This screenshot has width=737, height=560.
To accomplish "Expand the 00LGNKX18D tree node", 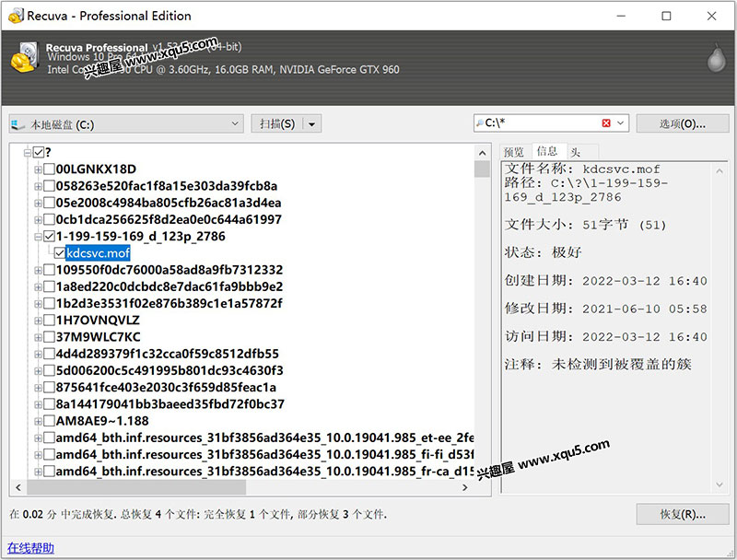I will coord(38,169).
